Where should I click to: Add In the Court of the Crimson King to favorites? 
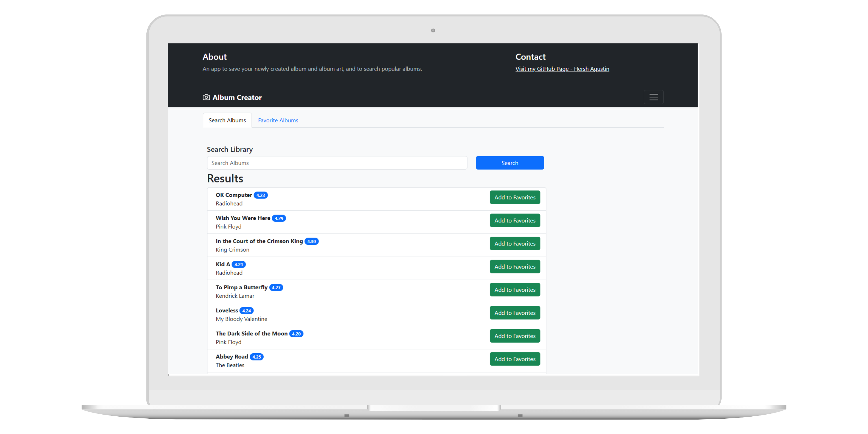(x=514, y=244)
